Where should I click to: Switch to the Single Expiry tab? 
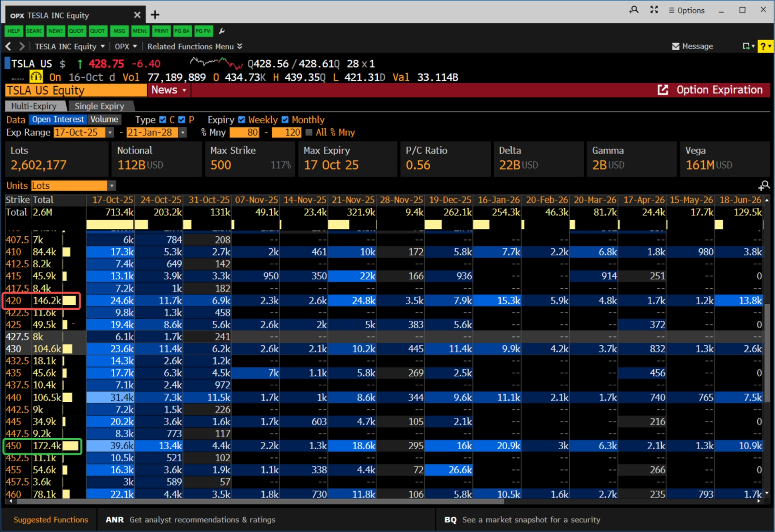[99, 106]
